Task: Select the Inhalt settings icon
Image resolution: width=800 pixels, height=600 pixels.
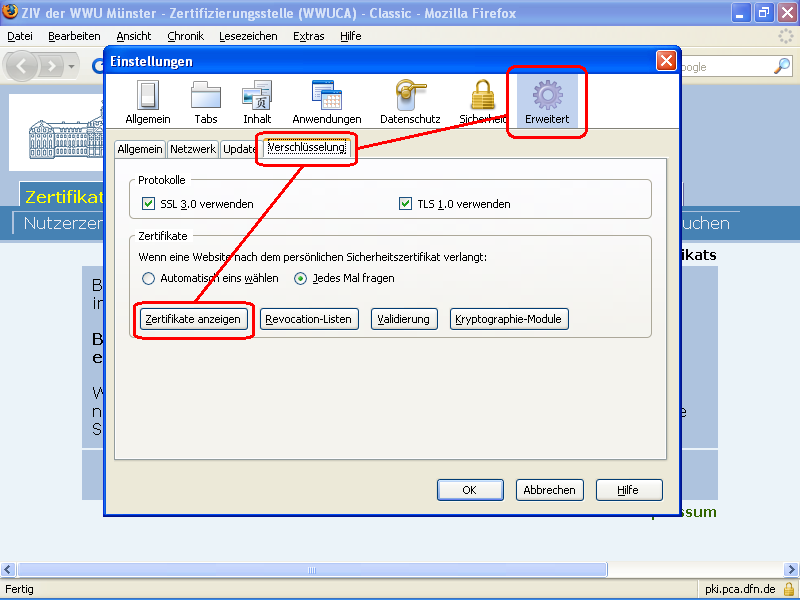Action: (257, 100)
